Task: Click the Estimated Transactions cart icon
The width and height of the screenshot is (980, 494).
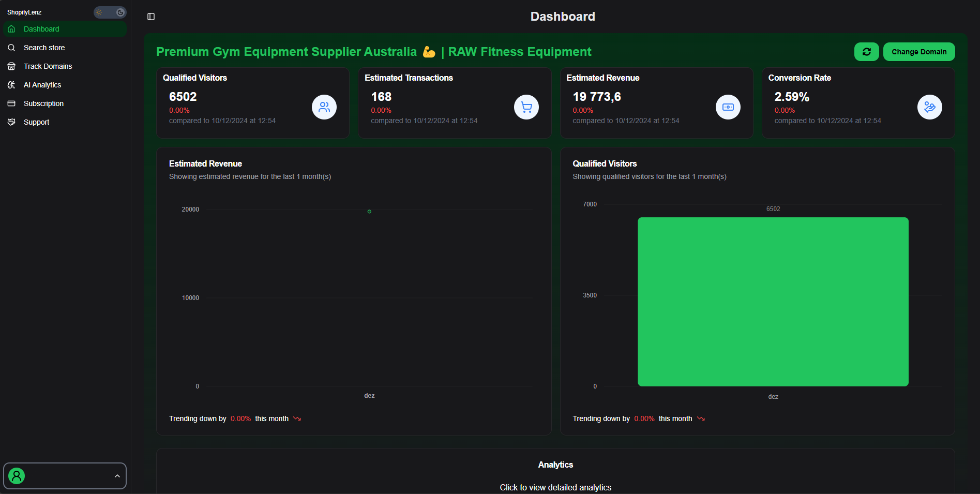Action: (526, 107)
